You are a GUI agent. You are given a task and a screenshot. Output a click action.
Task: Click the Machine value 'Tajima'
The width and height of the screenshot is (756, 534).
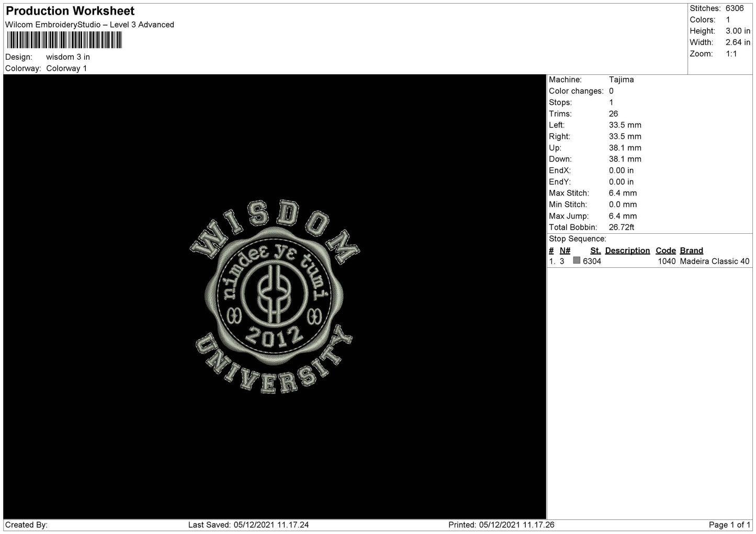[622, 79]
